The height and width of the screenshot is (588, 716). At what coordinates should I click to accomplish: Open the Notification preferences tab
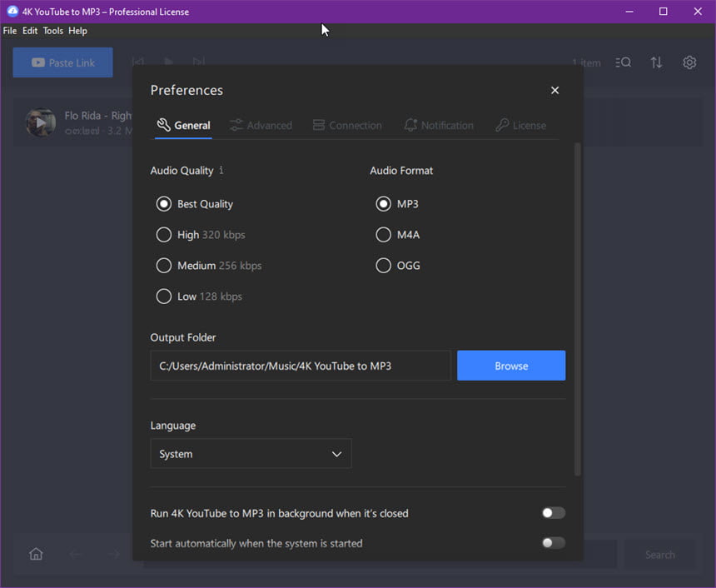click(x=439, y=125)
